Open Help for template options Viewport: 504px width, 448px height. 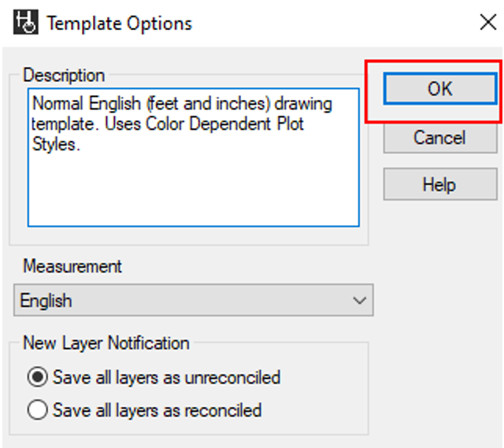[440, 184]
